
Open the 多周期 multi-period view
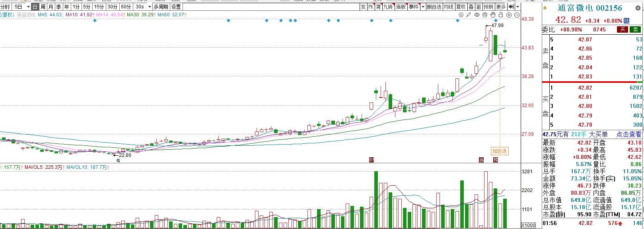[161, 7]
